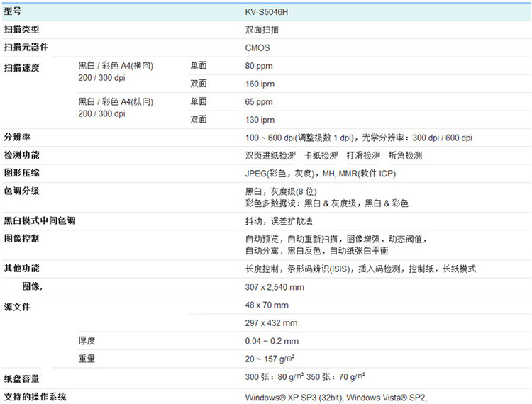The image size is (532, 404).
Task: Select the 双页进纸检测 detection feature
Action: [x=270, y=155]
